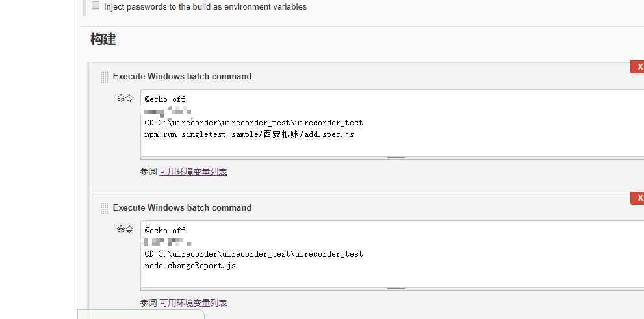Open the first 可用环境变量列表 link

193,172
